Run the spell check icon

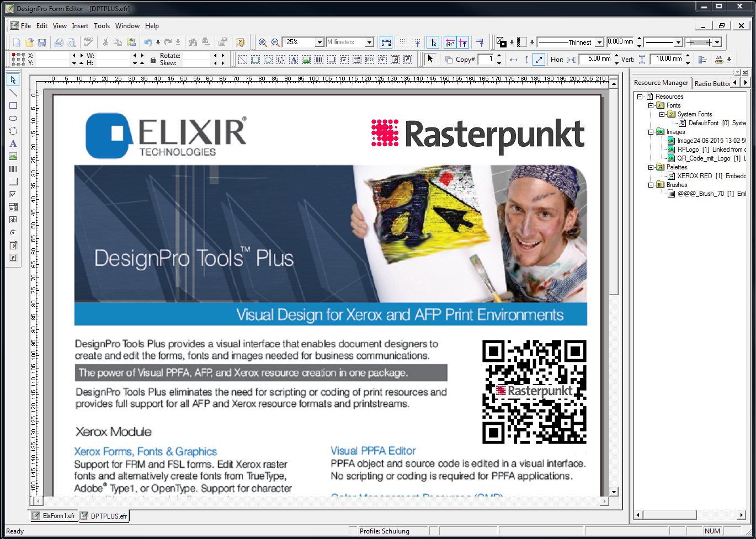(x=88, y=42)
